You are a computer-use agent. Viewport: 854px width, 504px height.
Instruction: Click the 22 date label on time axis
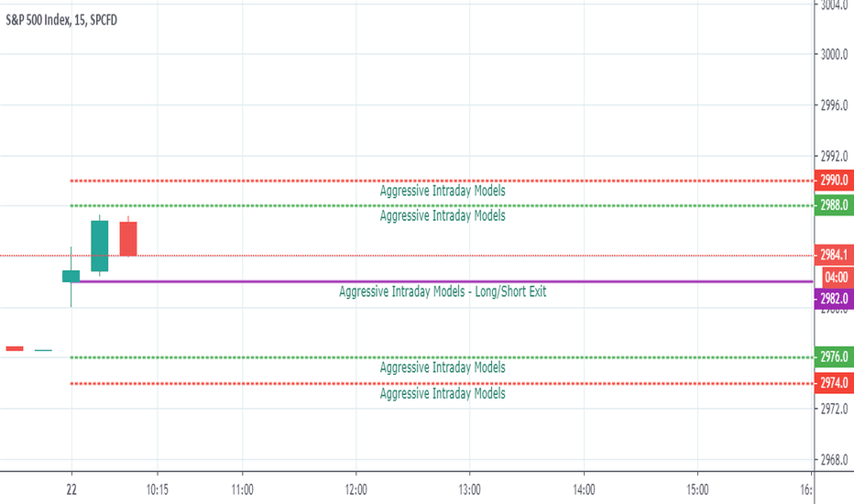point(71,490)
